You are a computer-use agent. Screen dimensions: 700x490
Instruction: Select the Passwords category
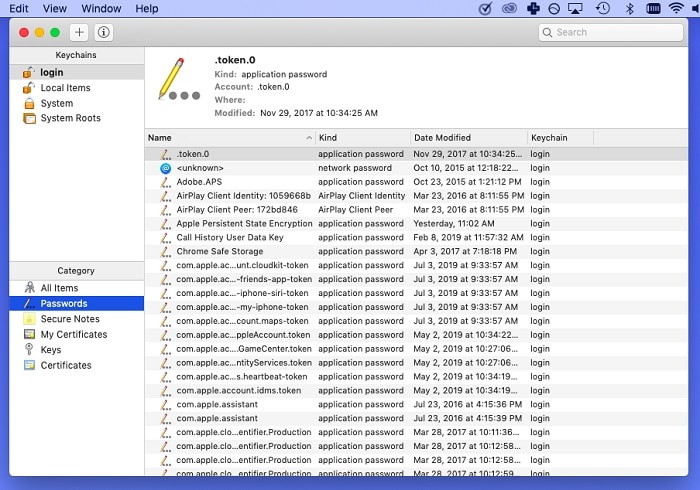(x=77, y=303)
